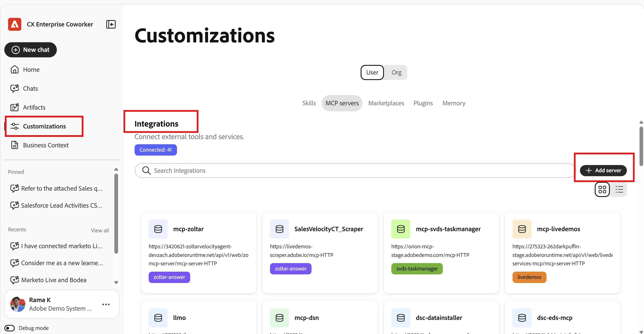Open recent chat 'I have connected marketo Li...'
Screen dimensions: 644x334
click(57, 246)
